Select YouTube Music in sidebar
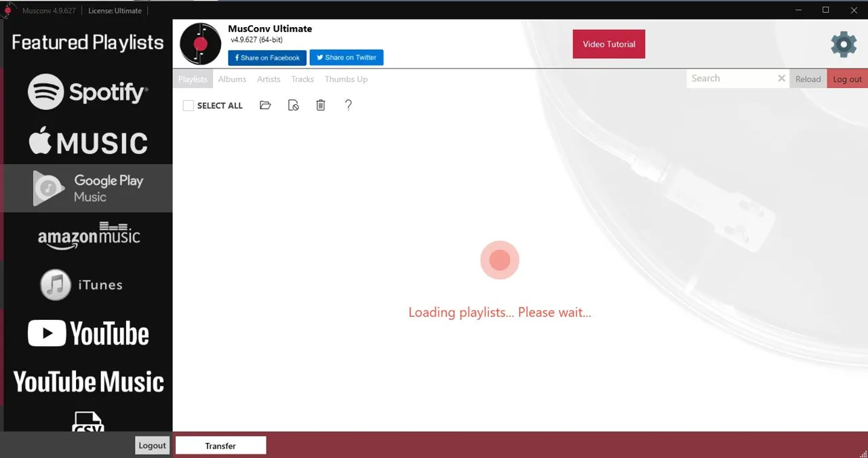This screenshot has height=458, width=868. [88, 382]
